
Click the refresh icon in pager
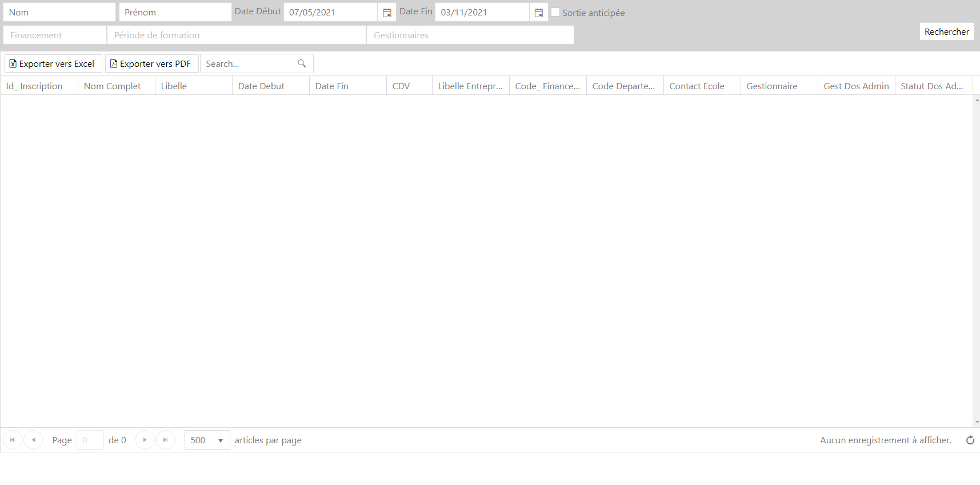(970, 440)
